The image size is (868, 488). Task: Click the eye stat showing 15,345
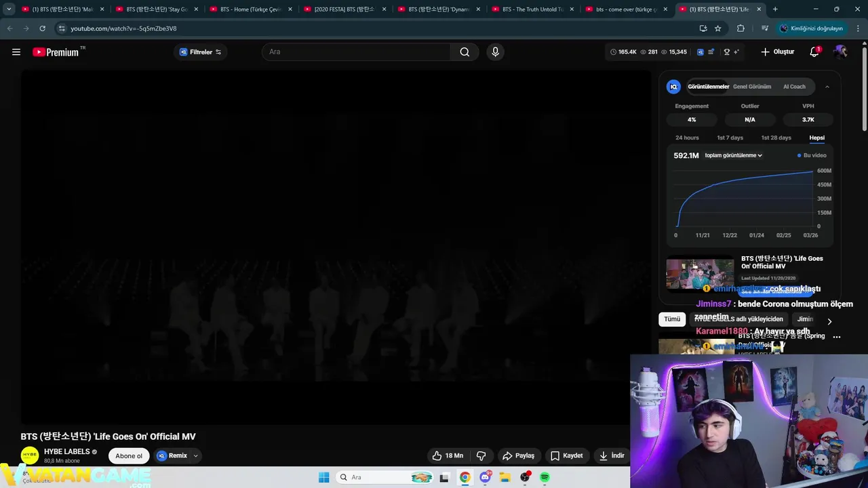tap(673, 52)
